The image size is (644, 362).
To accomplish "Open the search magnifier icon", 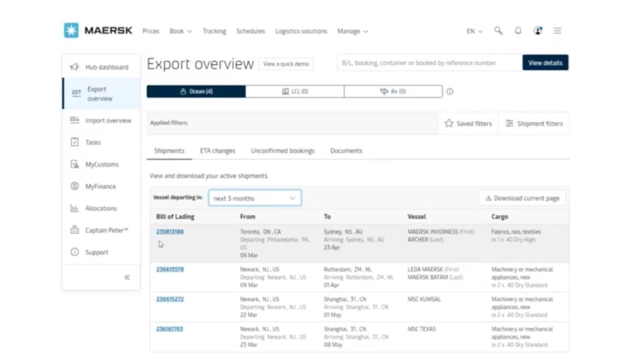I will coord(498,31).
